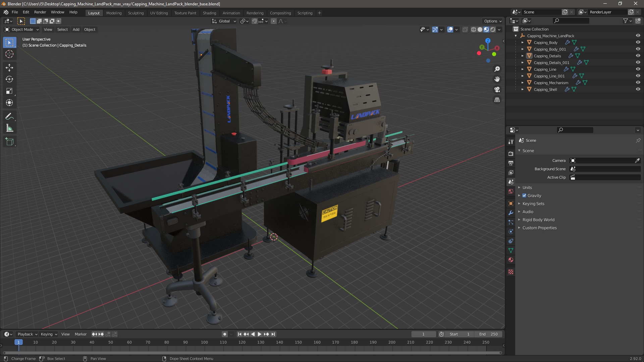Screen dimensions: 644x362
Task: Open Particles properties tab icon
Action: pos(511,222)
